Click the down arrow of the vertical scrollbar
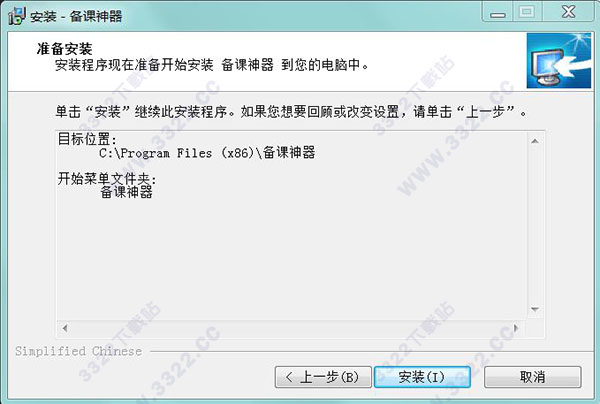This screenshot has width=600, height=404. click(535, 309)
